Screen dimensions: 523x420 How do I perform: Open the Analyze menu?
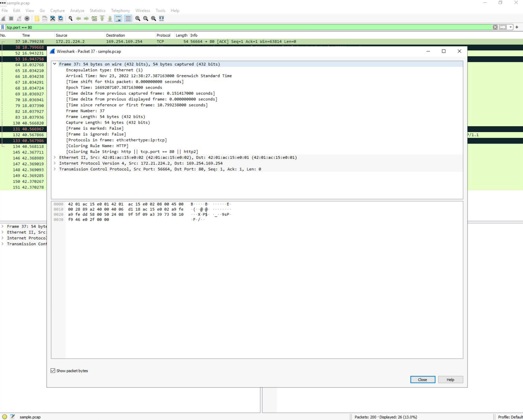(77, 10)
